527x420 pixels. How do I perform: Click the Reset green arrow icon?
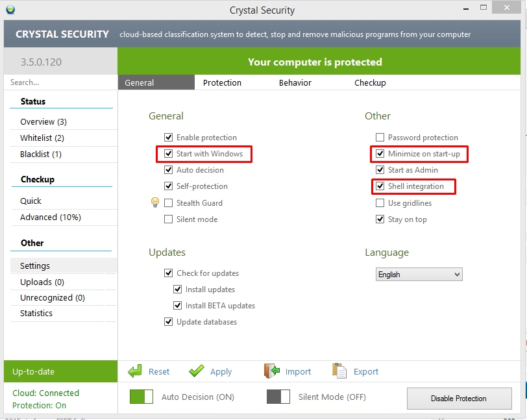[x=135, y=371]
